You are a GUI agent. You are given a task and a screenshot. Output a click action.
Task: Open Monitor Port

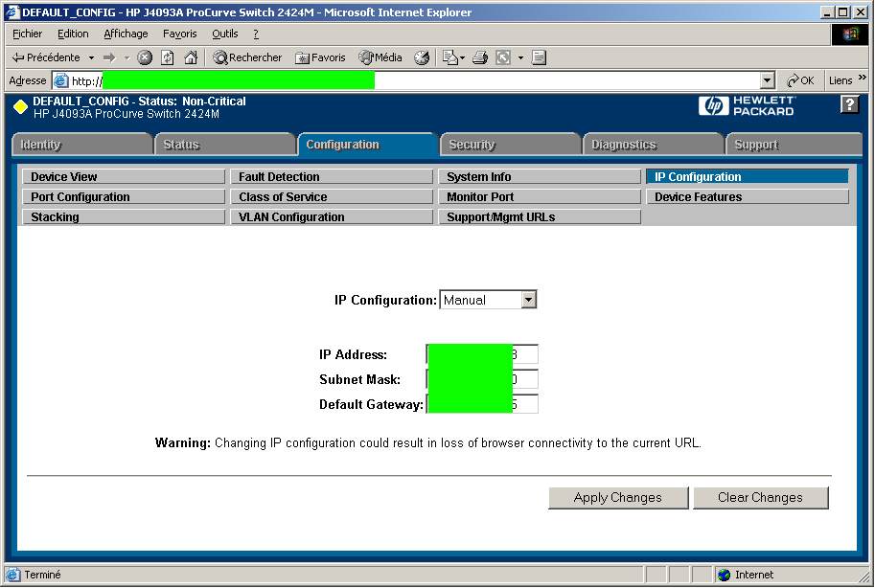pos(540,197)
